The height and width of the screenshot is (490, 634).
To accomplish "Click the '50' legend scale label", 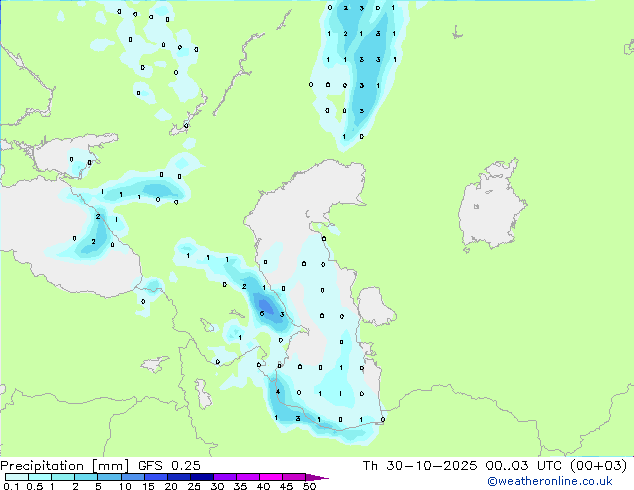I will pos(309,486).
